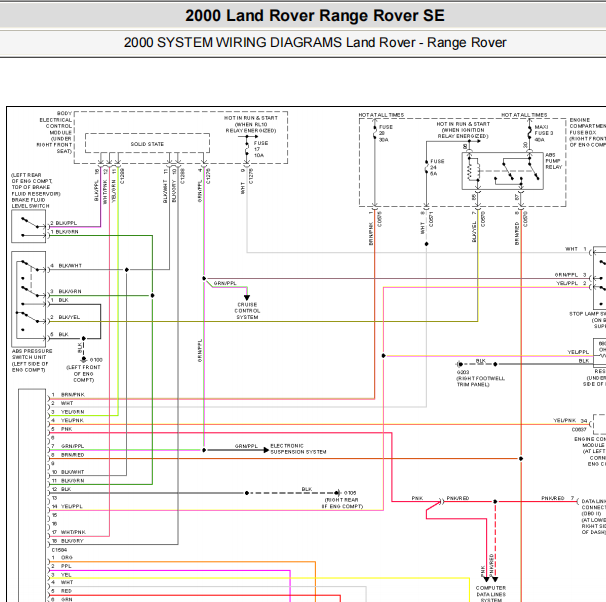Select the brake fluid level switch symbol box

coord(29,226)
